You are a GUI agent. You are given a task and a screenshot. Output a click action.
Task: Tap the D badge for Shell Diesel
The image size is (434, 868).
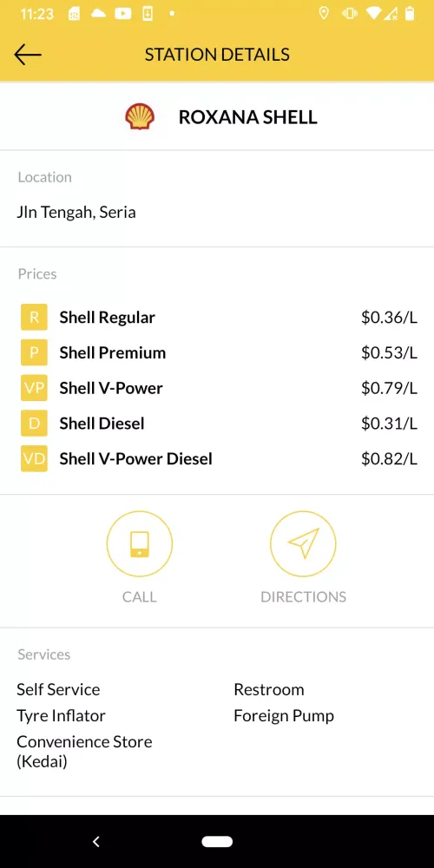point(35,424)
